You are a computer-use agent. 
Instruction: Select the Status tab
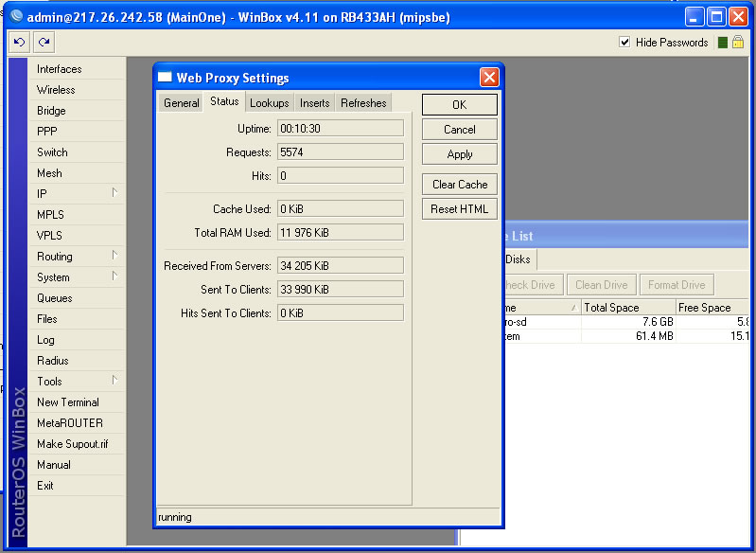pyautogui.click(x=224, y=101)
